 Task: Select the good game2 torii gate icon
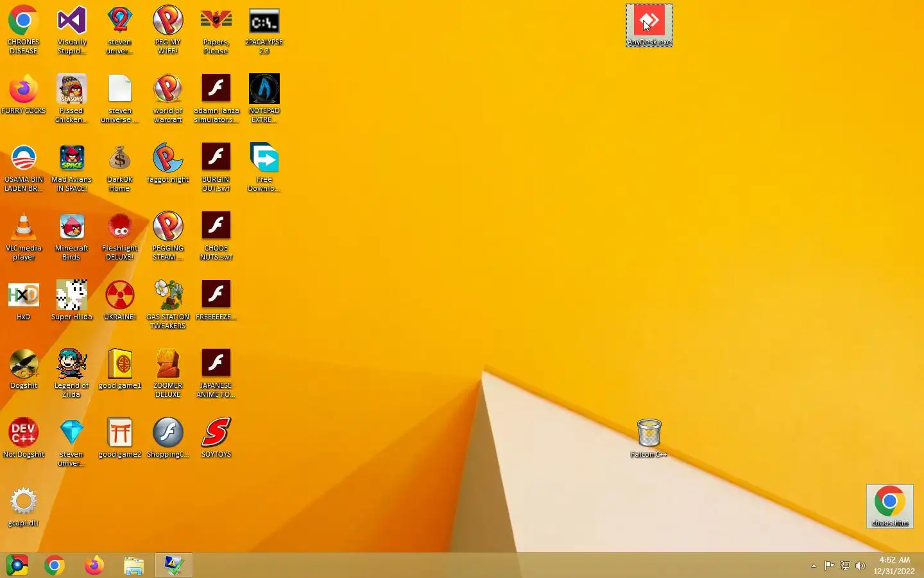(120, 437)
